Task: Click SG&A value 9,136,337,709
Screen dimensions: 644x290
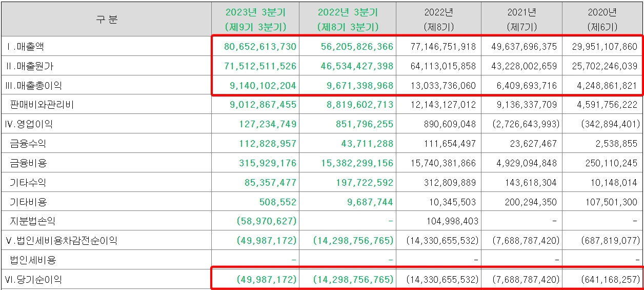Action: [x=527, y=105]
